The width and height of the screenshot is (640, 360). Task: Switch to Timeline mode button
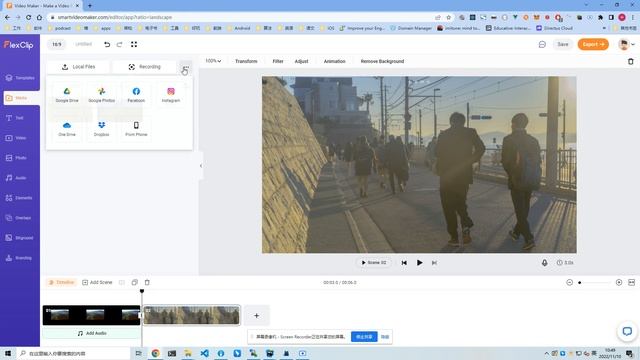tap(62, 282)
